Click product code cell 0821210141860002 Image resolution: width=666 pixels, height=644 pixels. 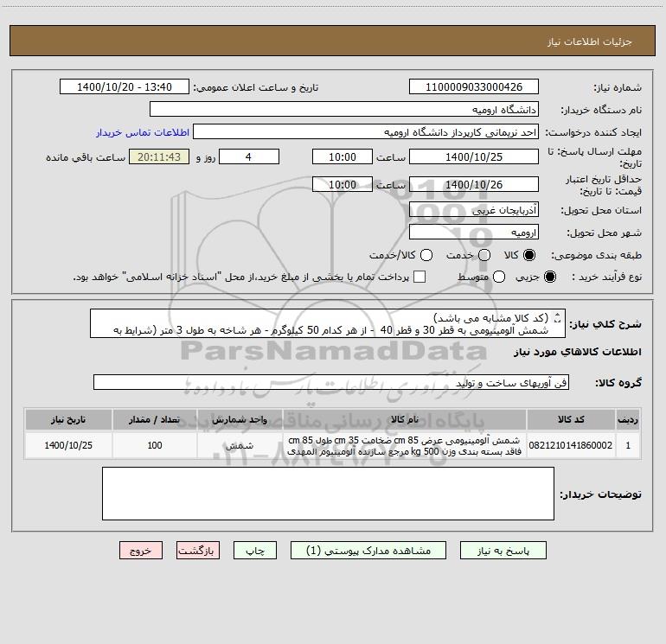[571, 445]
